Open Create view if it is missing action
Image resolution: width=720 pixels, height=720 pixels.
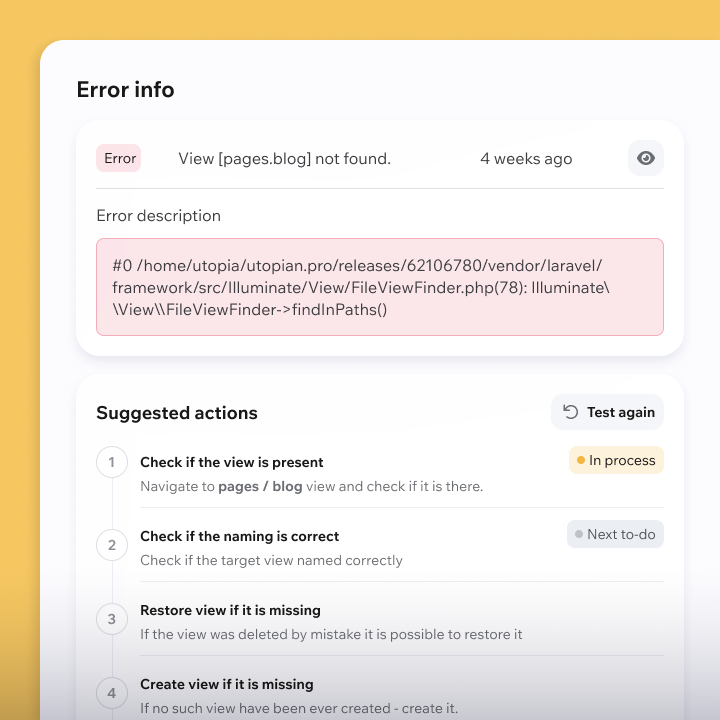227,684
